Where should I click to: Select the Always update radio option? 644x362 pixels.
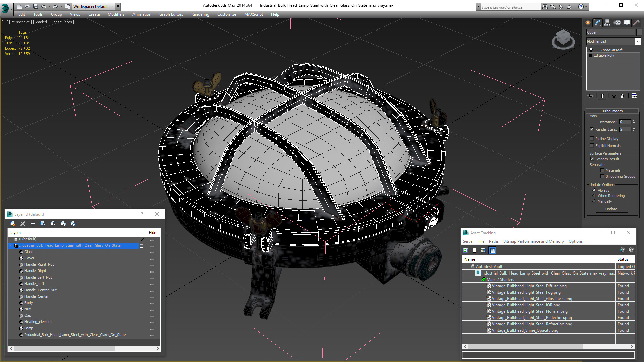(x=594, y=190)
